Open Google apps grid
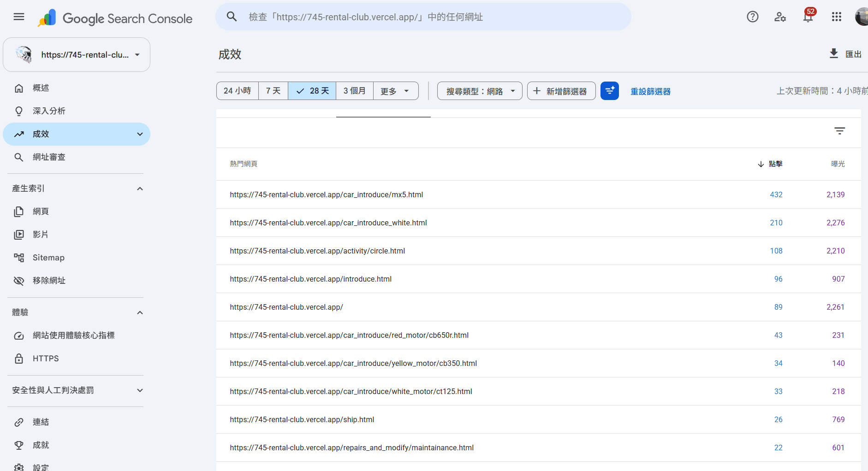Viewport: 868px width, 471px height. (x=837, y=17)
